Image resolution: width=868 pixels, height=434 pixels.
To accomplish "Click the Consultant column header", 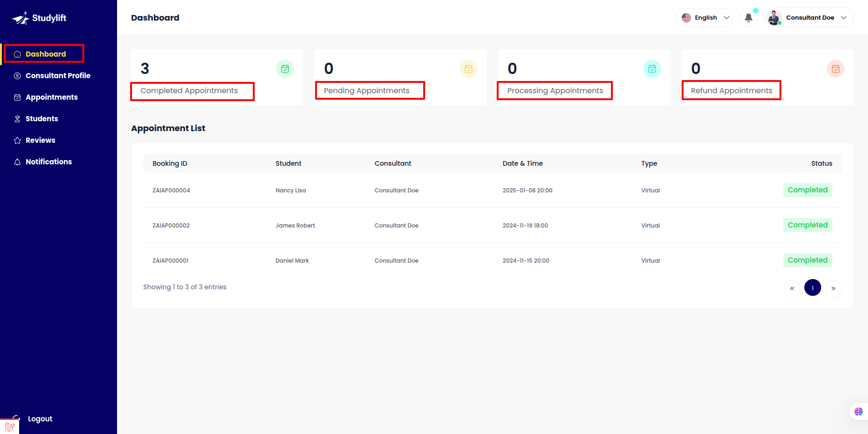I will click(x=393, y=163).
